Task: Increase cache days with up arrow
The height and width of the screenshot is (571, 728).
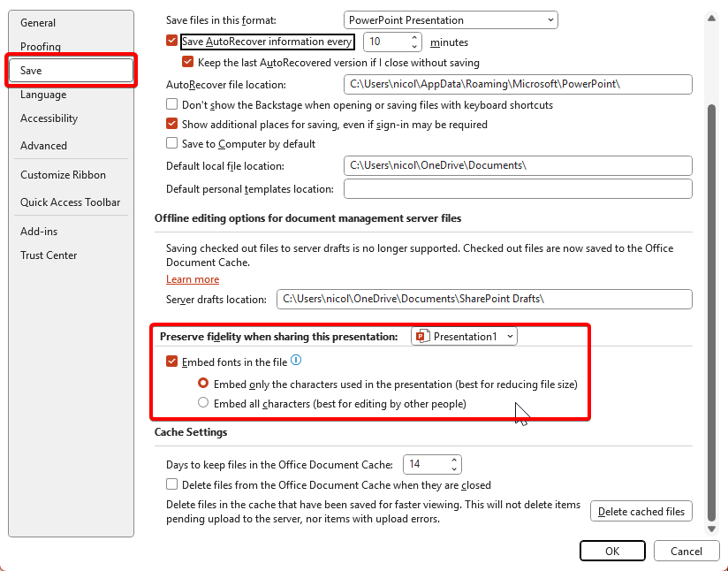Action: pyautogui.click(x=454, y=460)
